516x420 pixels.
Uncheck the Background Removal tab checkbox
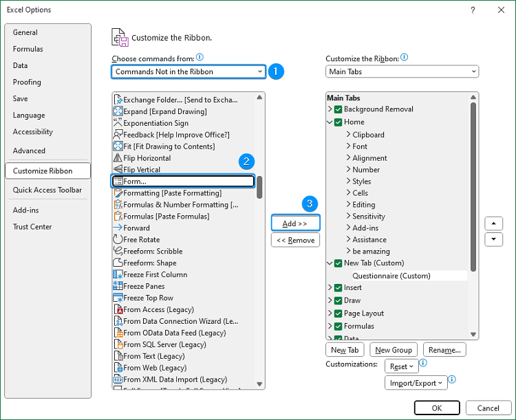click(x=338, y=109)
